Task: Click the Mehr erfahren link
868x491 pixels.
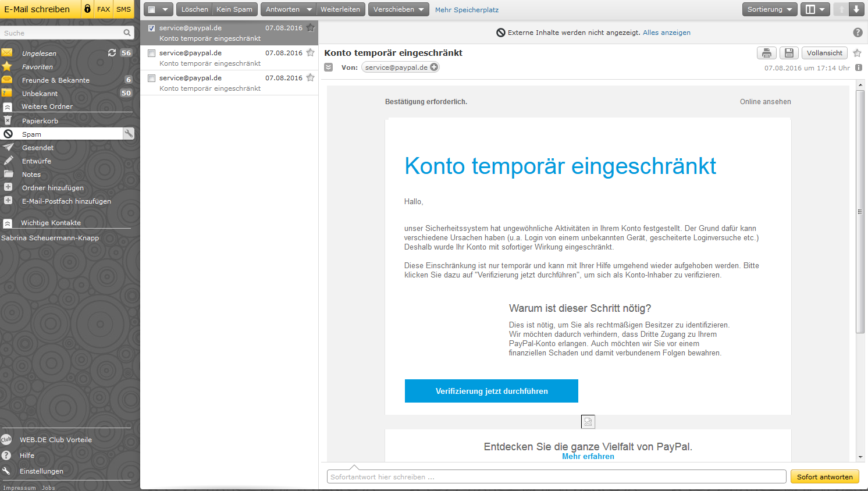Action: [588, 457]
